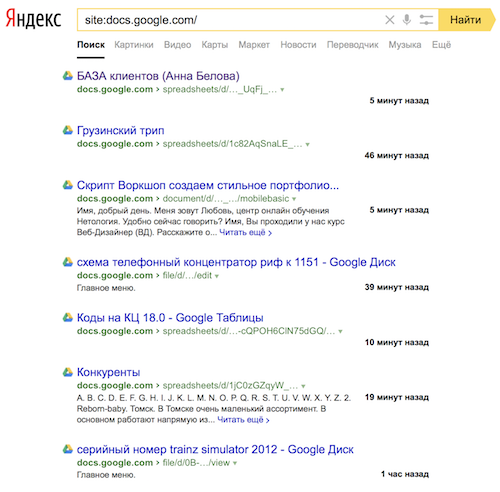The image size is (500, 492).
Task: Click file/d/0B-.../view URL path
Action: point(196,463)
